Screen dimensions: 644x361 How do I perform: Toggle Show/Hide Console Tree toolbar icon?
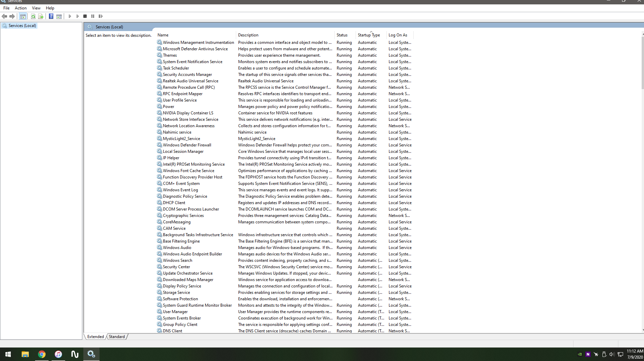coord(23,16)
